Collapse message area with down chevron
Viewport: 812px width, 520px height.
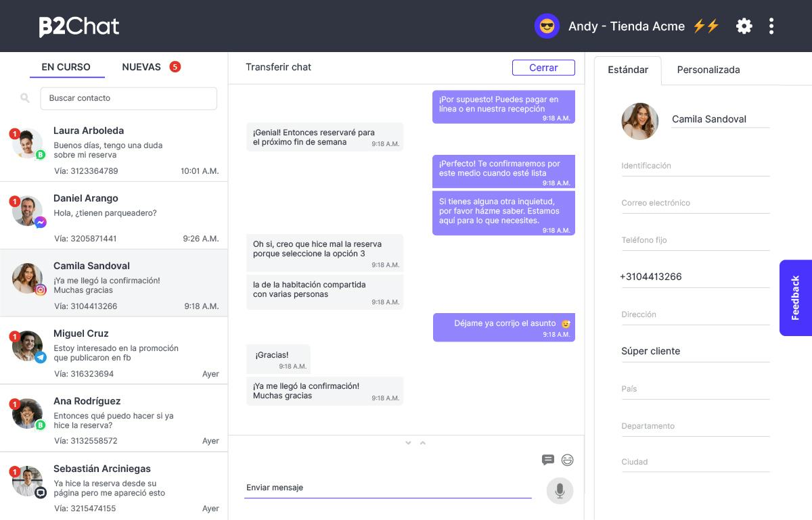click(x=408, y=443)
